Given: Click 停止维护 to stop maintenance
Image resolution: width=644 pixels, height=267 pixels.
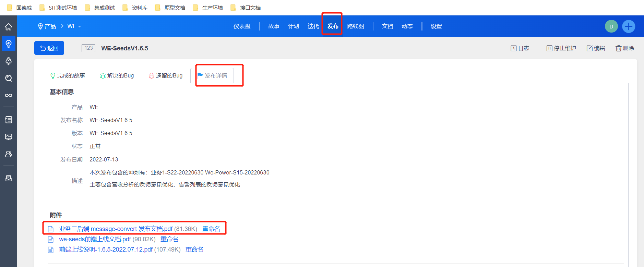Looking at the screenshot, I should coord(561,48).
